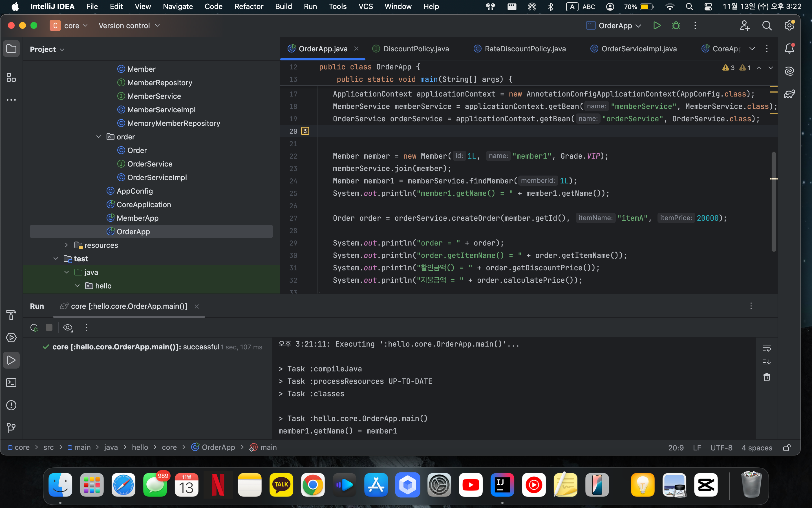Open IDE settings gear icon
Image resolution: width=812 pixels, height=508 pixels.
point(789,25)
